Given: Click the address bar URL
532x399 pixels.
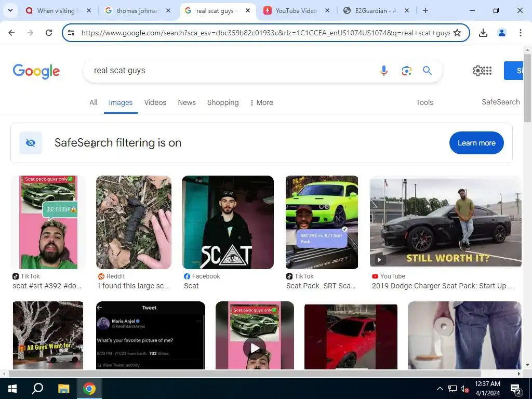Looking at the screenshot, I should click(265, 33).
